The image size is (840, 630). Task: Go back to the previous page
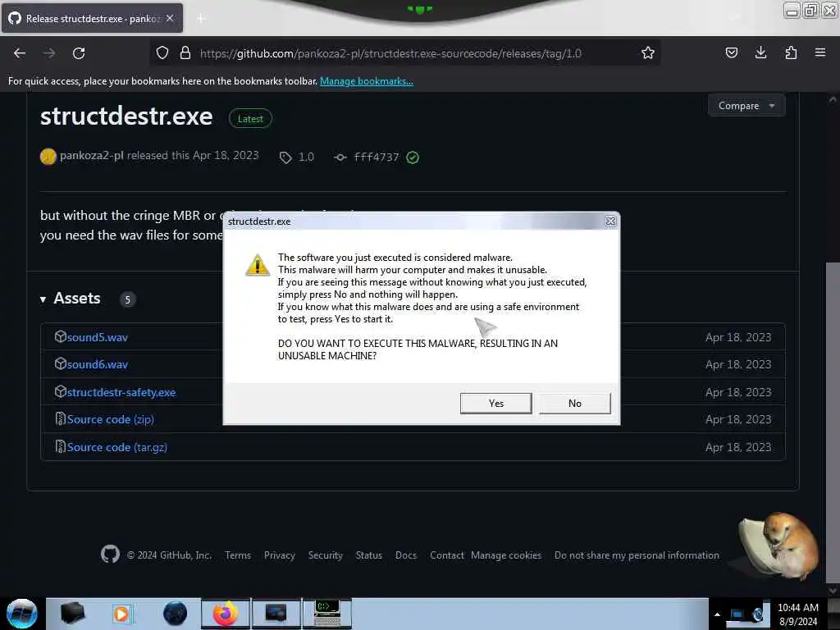pos(20,53)
